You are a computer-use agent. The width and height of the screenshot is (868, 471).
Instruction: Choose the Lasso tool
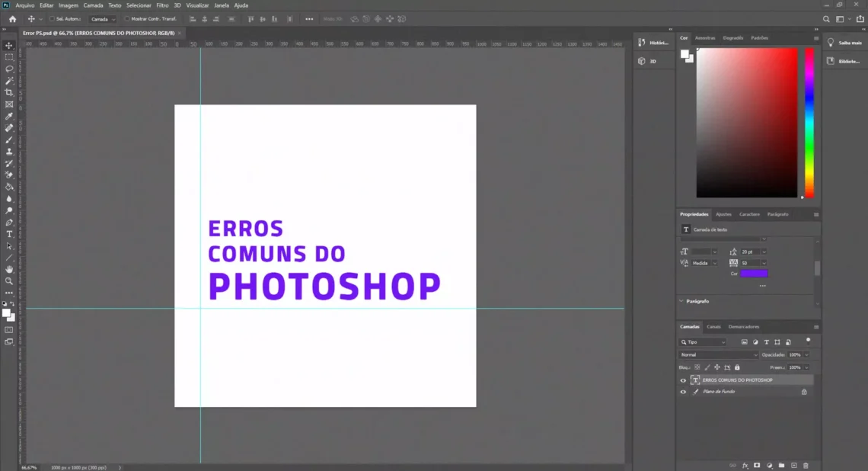(9, 69)
